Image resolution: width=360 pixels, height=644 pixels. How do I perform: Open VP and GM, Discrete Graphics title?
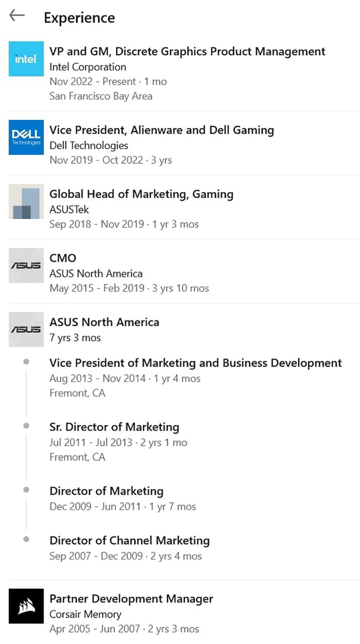(187, 52)
